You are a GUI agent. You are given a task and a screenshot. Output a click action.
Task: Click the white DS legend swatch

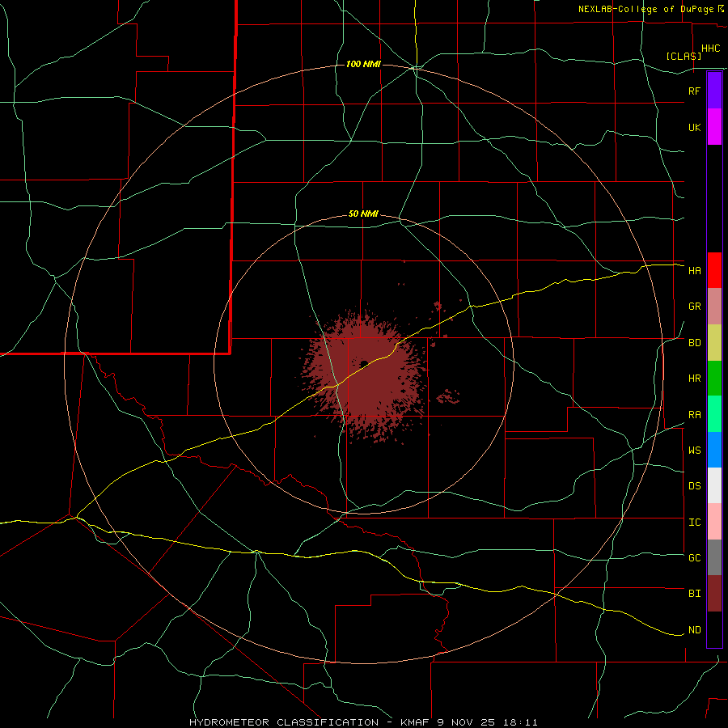point(714,485)
